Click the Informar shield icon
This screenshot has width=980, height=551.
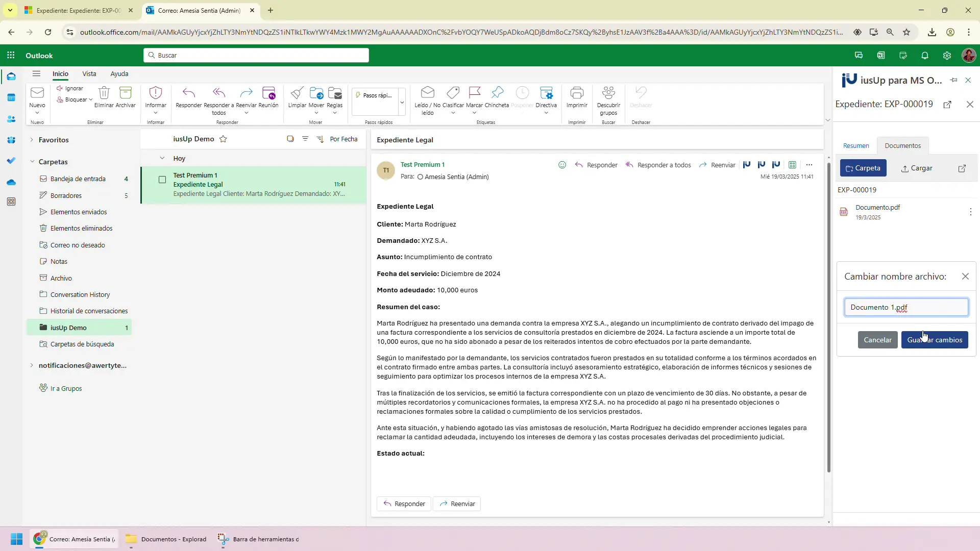156,93
